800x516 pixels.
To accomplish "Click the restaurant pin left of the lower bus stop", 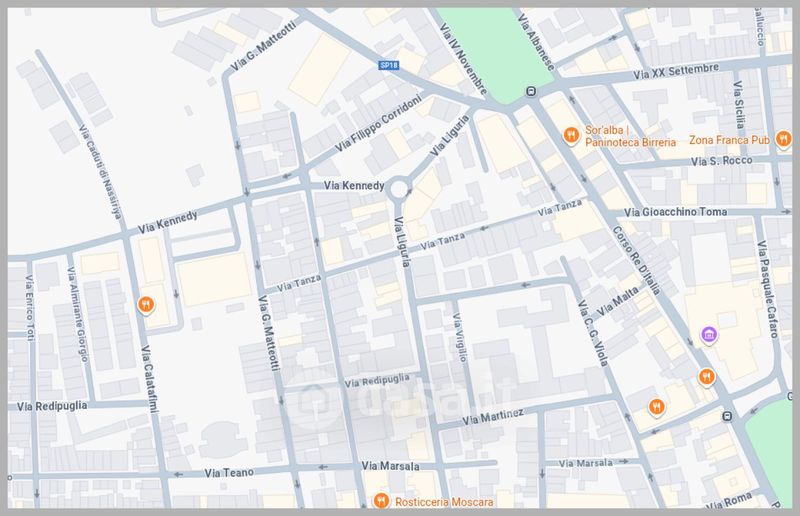I will point(656,406).
